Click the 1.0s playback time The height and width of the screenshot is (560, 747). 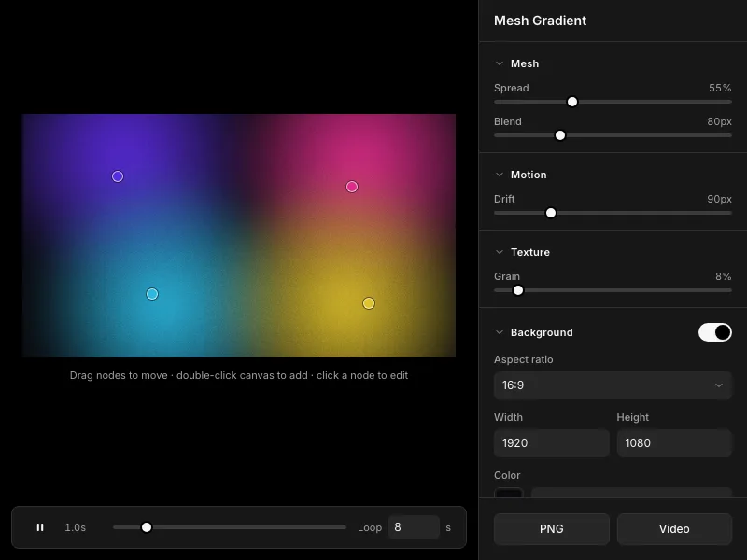coord(76,527)
